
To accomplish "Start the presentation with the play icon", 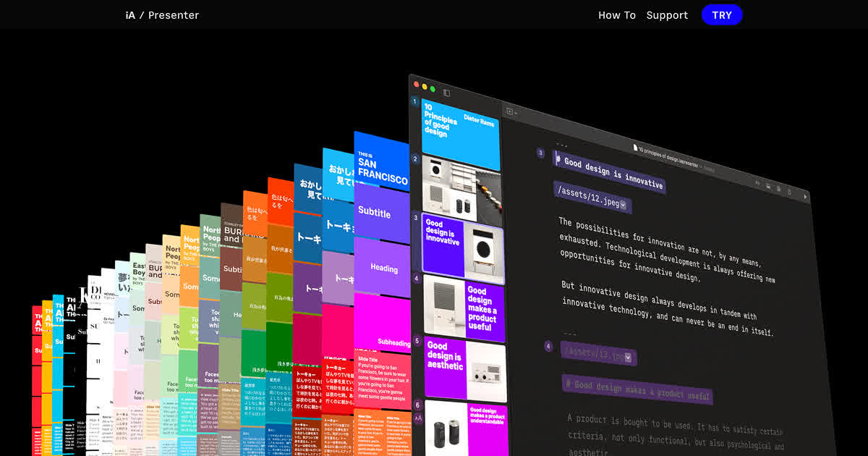I will [x=806, y=196].
